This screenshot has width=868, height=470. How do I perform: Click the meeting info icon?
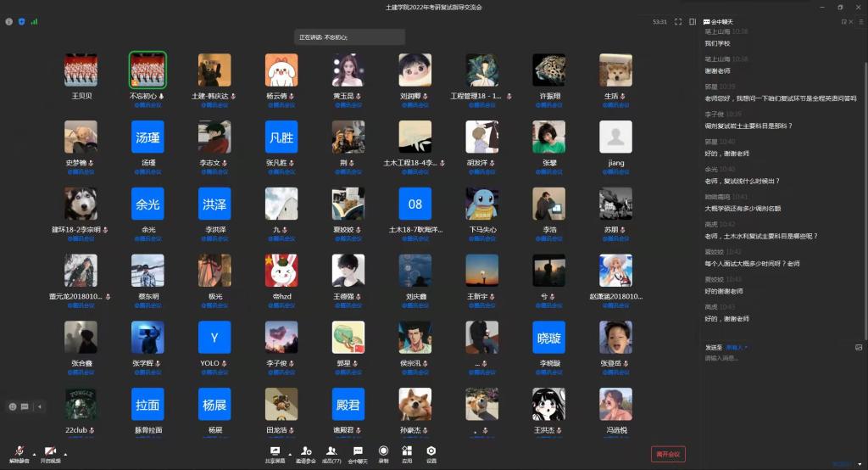coord(9,21)
